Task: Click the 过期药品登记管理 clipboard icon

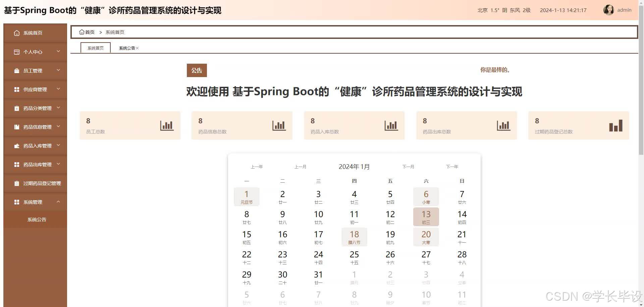Action: [17, 183]
